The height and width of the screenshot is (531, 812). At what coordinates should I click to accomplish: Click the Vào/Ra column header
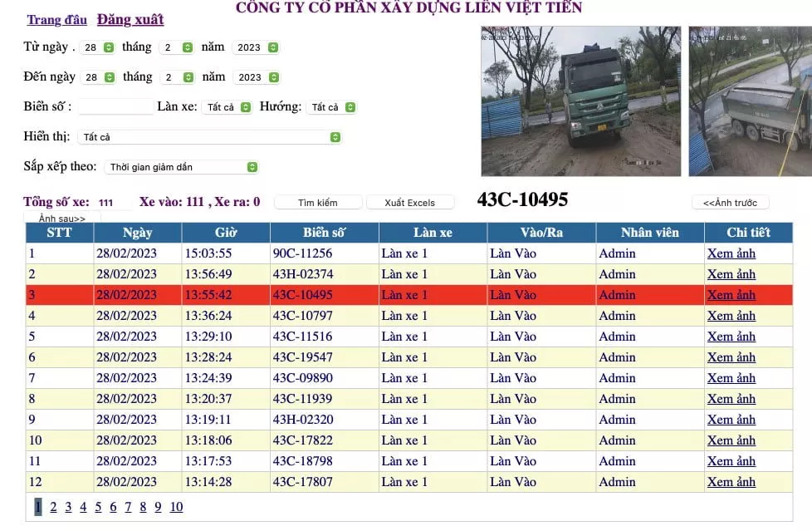pos(541,233)
